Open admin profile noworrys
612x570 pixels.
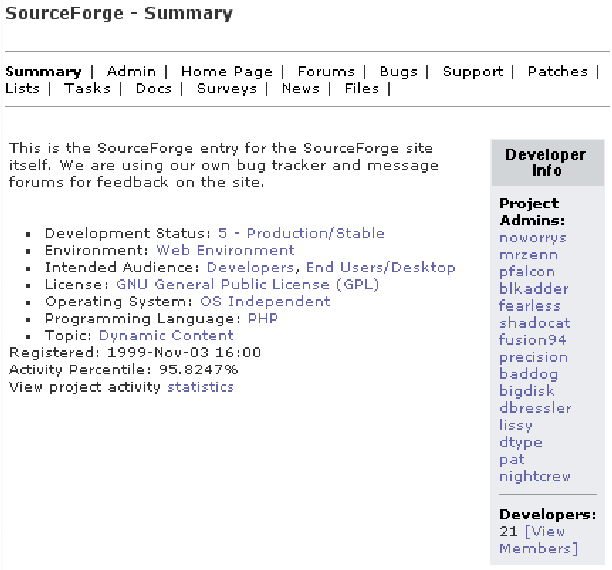[x=533, y=238]
